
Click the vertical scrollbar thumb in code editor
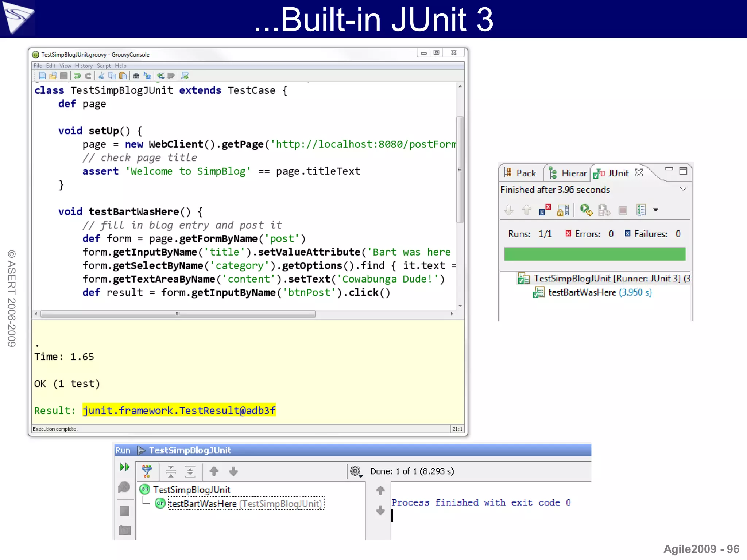point(460,170)
